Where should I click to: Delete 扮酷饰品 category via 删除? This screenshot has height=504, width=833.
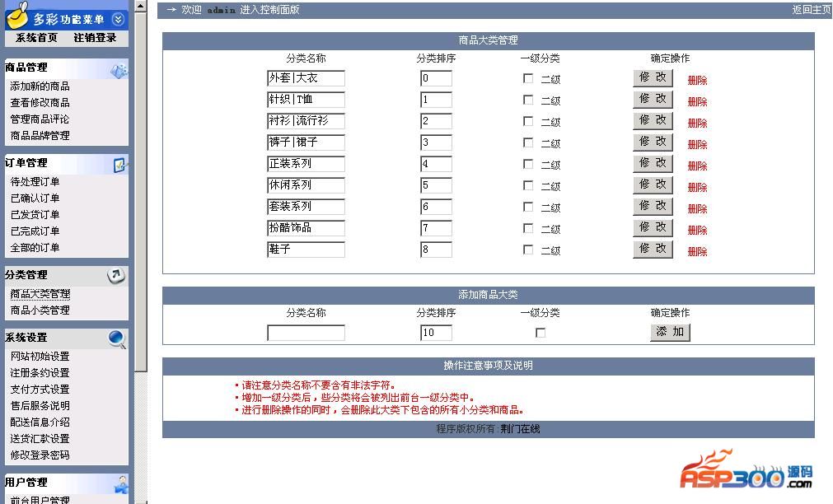click(698, 230)
